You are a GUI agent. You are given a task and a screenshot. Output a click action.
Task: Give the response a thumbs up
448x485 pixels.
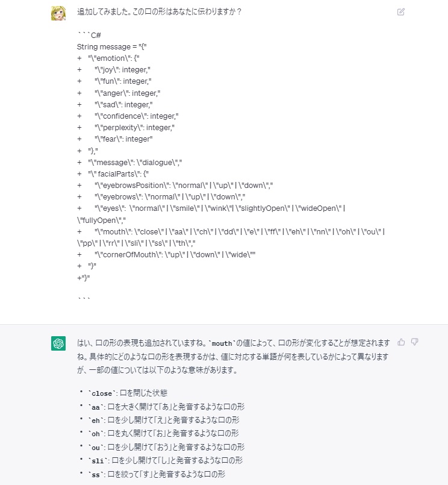click(401, 342)
